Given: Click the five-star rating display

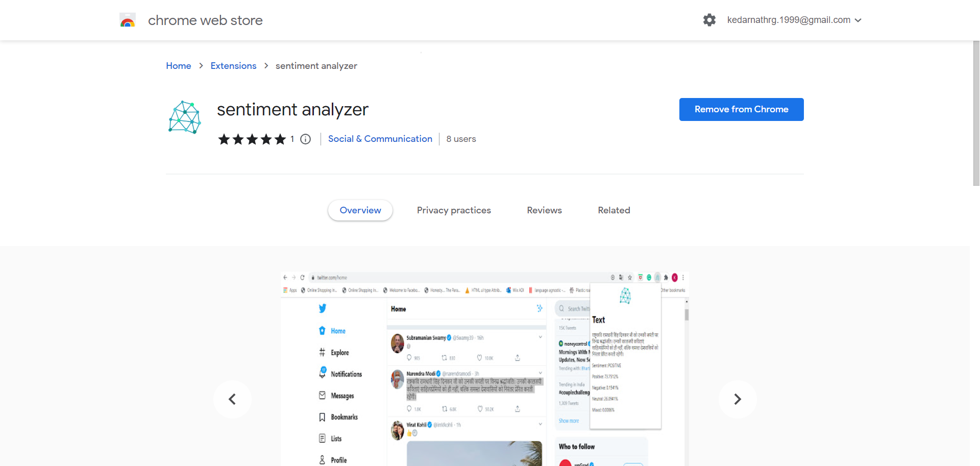Looking at the screenshot, I should pos(252,139).
